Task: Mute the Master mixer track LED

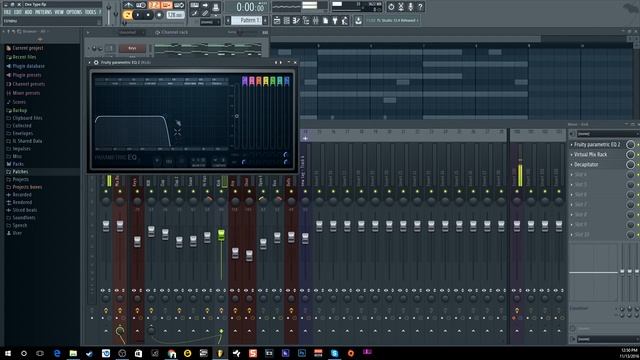Action: tap(106, 191)
